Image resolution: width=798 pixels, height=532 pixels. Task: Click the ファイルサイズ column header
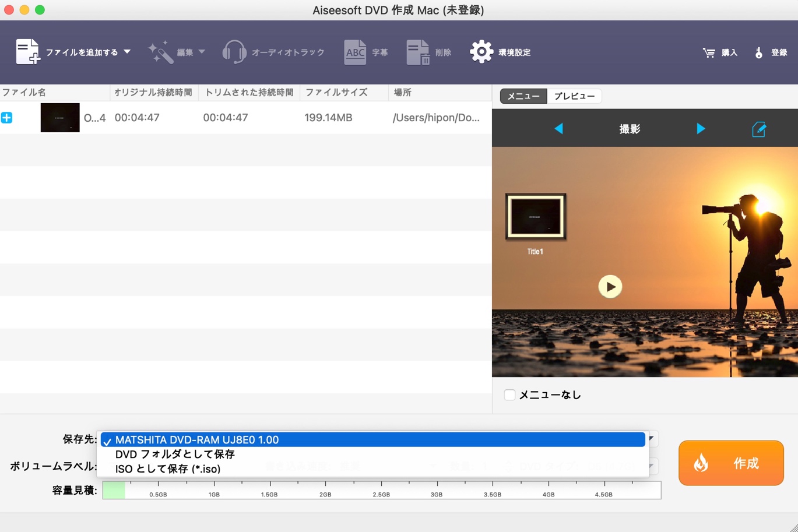(x=344, y=93)
